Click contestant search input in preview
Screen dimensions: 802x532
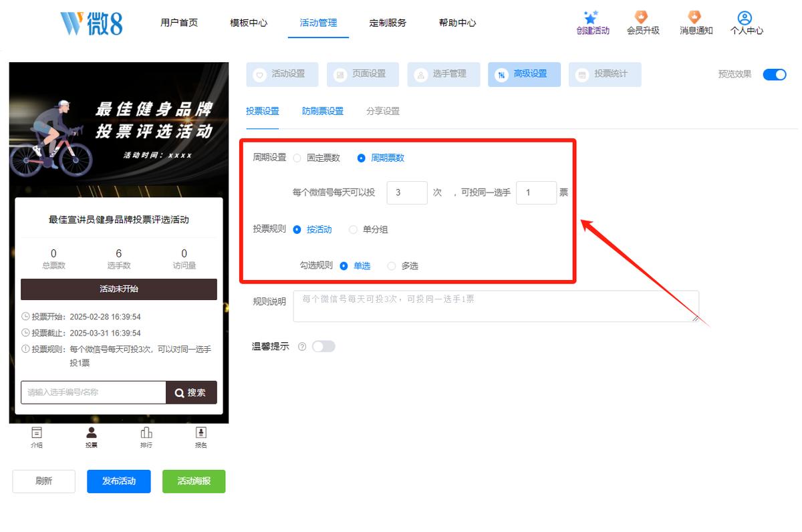94,392
